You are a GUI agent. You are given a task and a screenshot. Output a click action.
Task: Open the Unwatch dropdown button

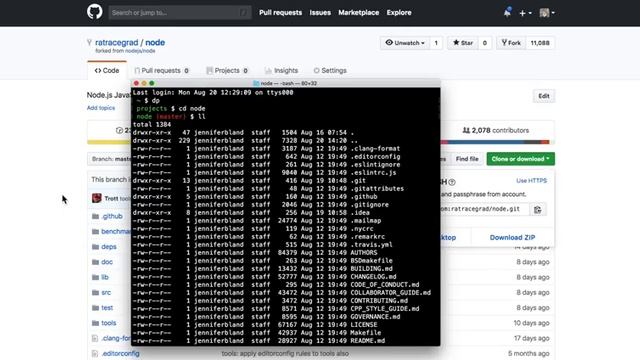click(x=405, y=43)
